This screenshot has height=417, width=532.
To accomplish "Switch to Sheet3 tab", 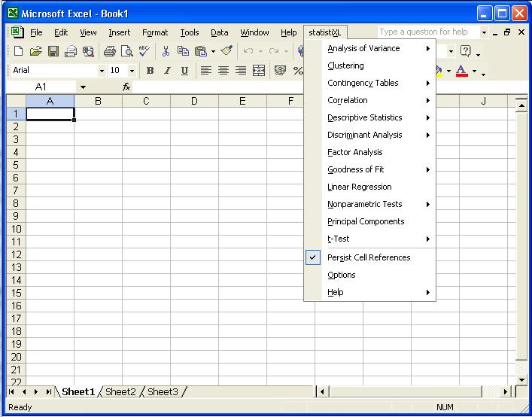I will [x=163, y=392].
